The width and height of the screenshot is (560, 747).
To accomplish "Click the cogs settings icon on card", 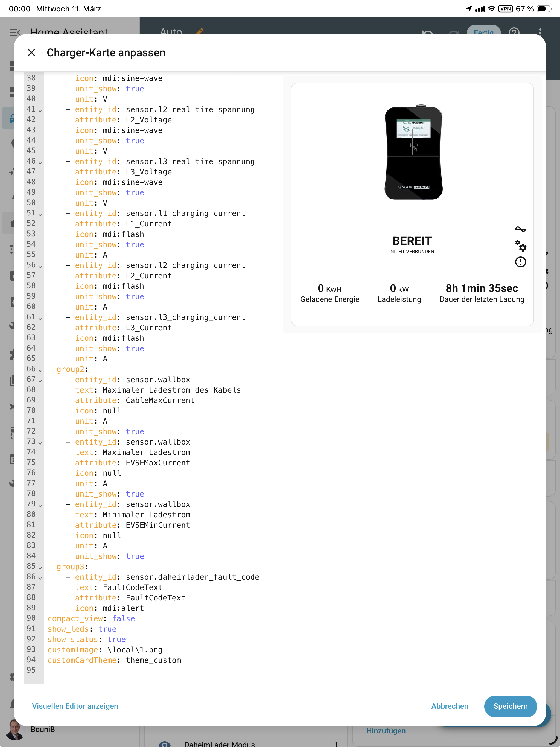I will tap(520, 246).
